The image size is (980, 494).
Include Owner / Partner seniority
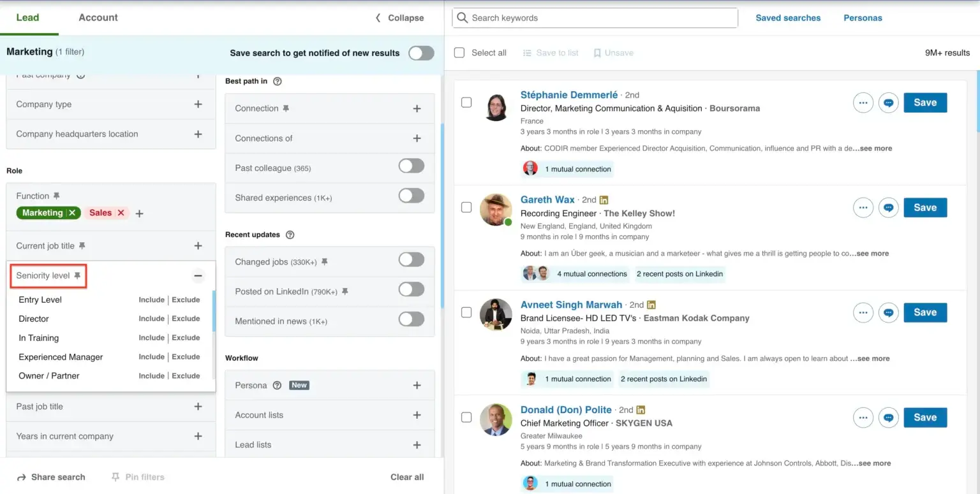(x=152, y=376)
